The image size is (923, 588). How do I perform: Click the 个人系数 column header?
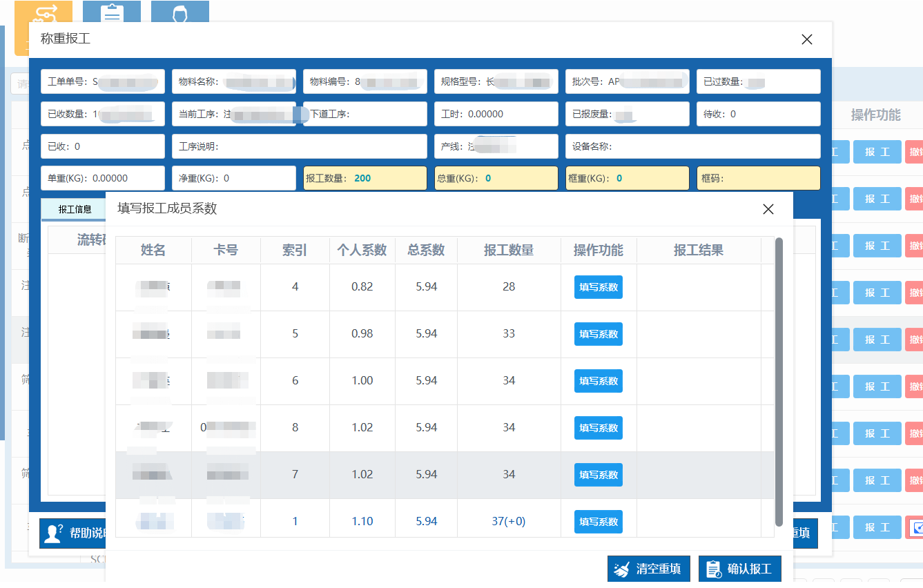(362, 250)
